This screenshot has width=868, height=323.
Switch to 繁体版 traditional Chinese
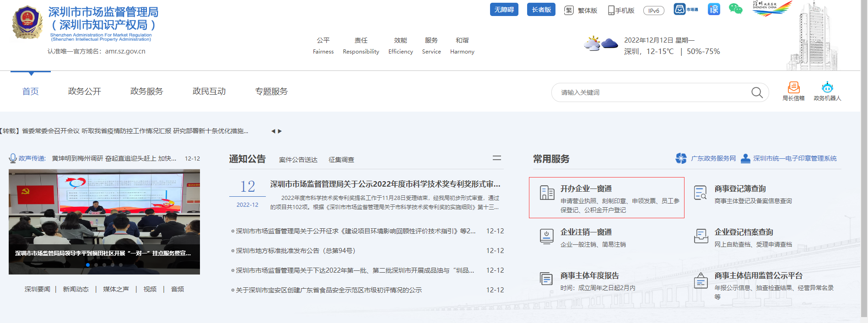581,11
